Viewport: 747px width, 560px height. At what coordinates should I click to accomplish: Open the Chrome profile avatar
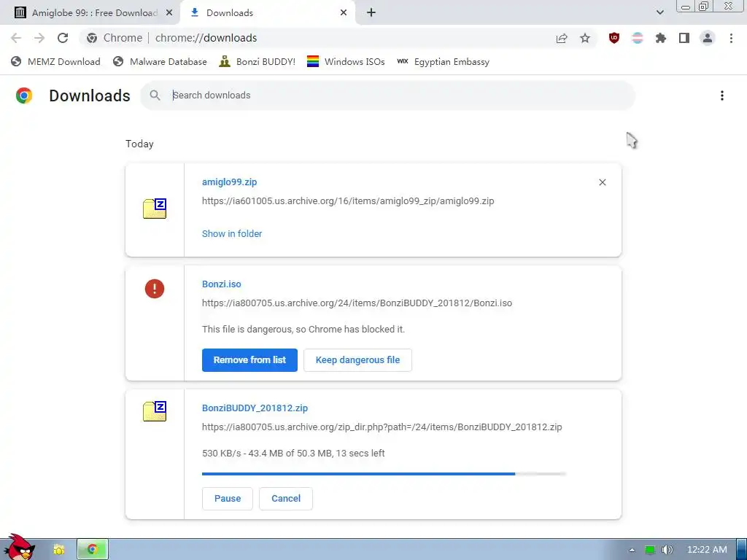click(x=708, y=38)
